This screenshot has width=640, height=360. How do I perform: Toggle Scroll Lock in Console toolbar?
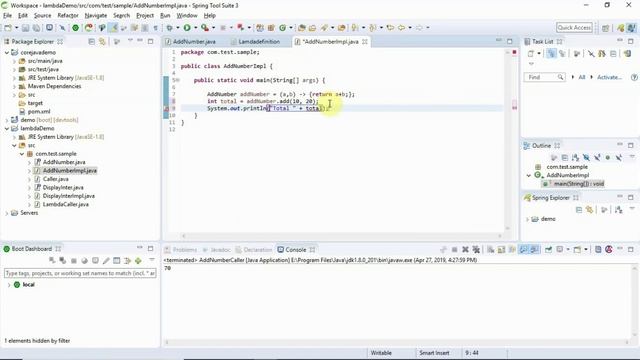(x=502, y=249)
